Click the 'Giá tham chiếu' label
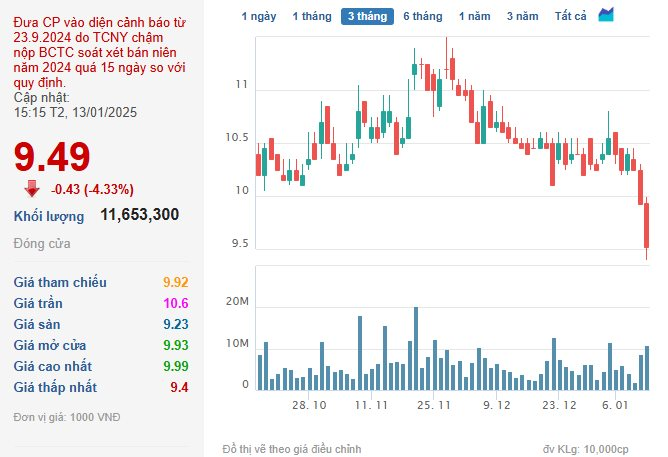Viewport: 668px width, 457px height. click(60, 282)
